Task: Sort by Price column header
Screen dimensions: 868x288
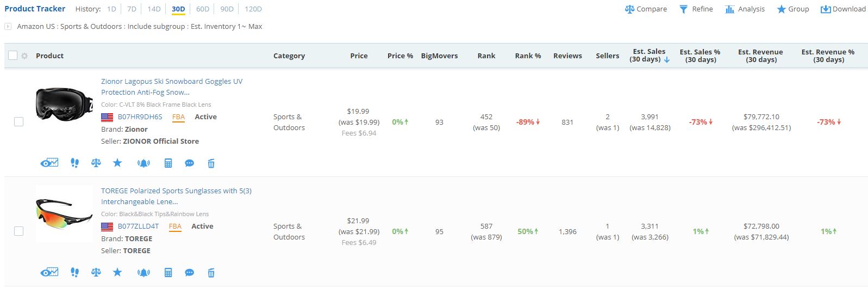Action: pyautogui.click(x=359, y=56)
